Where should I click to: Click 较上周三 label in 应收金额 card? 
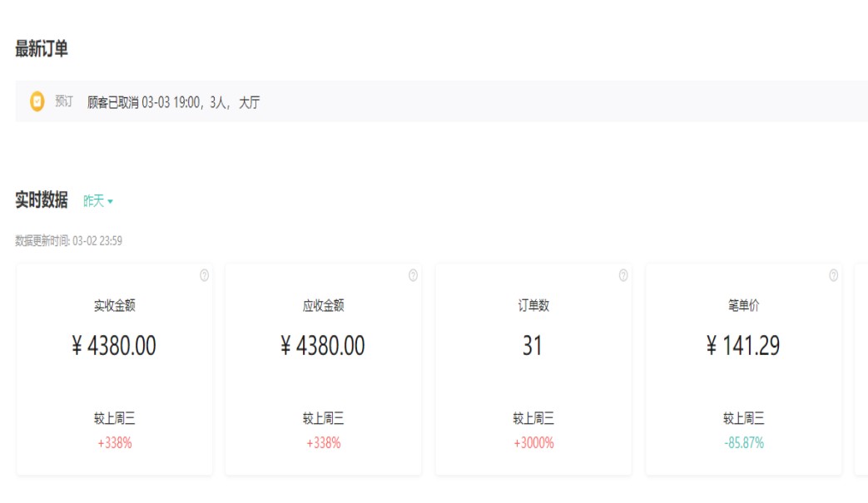tap(324, 419)
